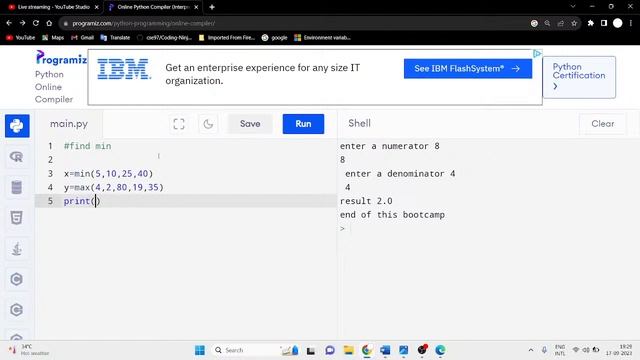The height and width of the screenshot is (360, 640).
Task: Open the Chrome three-dot menu
Action: 631,23
